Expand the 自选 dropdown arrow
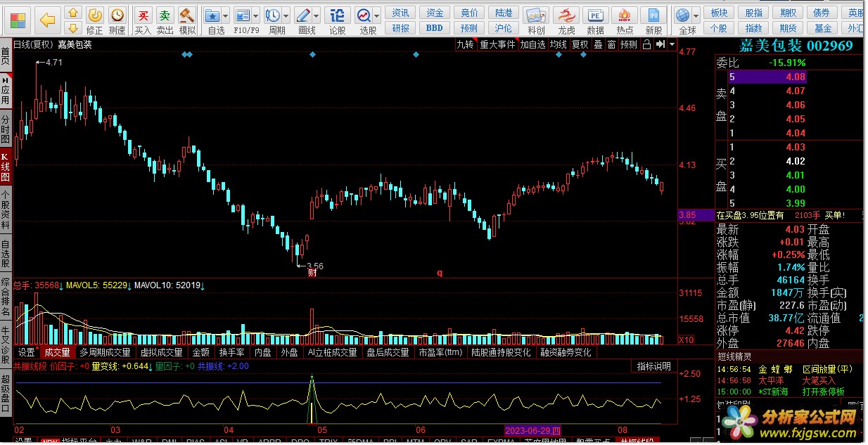868x445 pixels. (226, 15)
